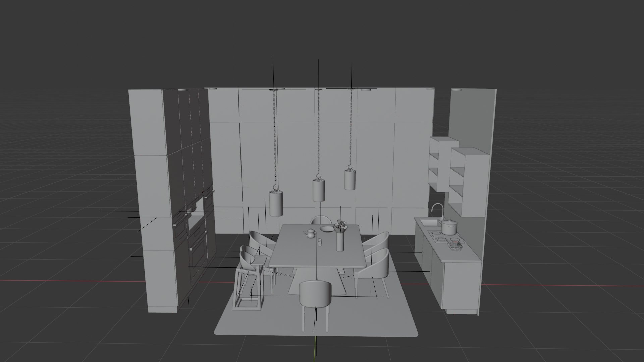
Task: Select the wire dish basket on counter
Action: (455, 246)
